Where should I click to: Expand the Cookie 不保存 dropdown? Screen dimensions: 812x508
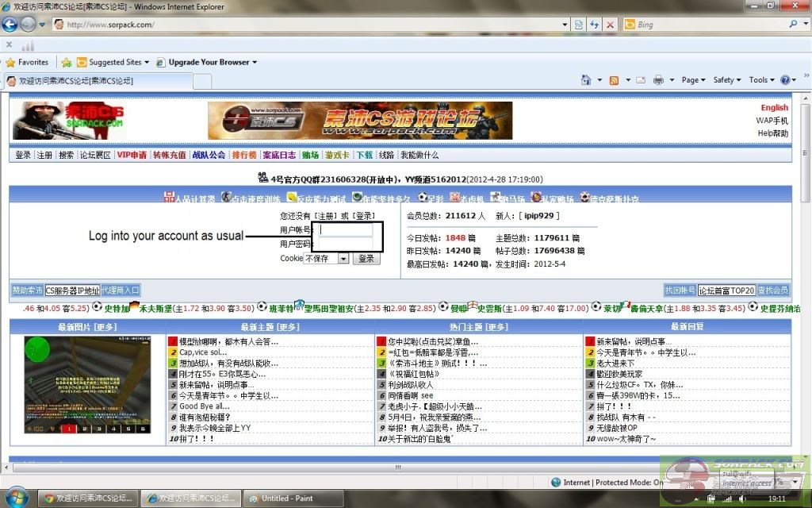pos(343,259)
